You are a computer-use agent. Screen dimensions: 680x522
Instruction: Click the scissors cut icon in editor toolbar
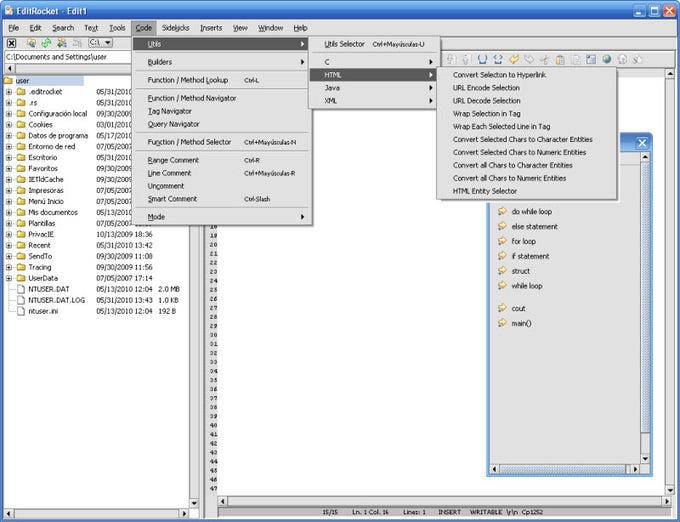pos(545,59)
